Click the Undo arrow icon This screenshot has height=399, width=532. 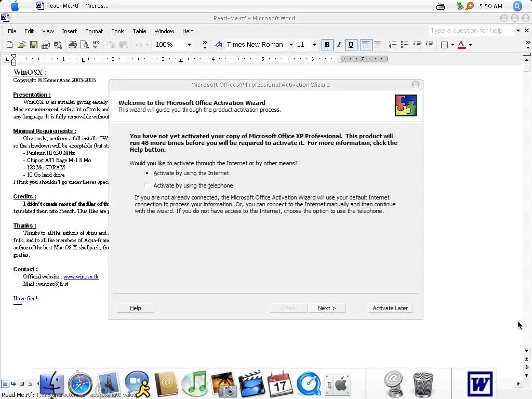point(138,45)
